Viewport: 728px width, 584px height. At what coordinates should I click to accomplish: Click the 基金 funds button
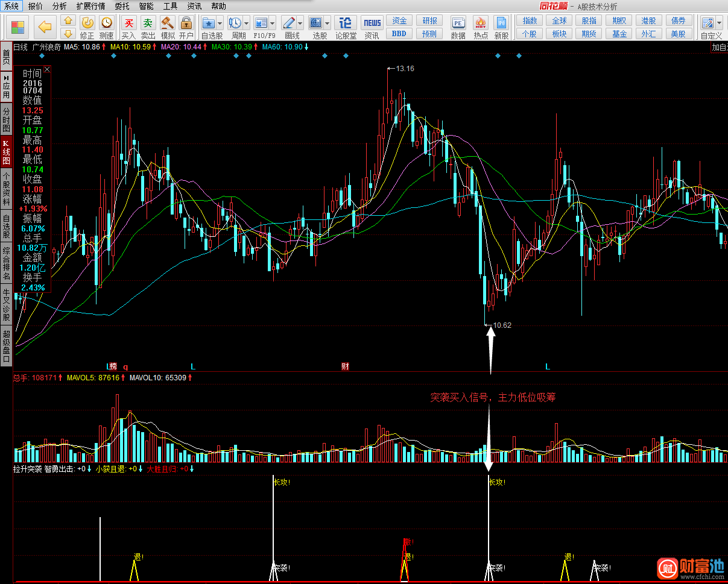click(x=619, y=34)
